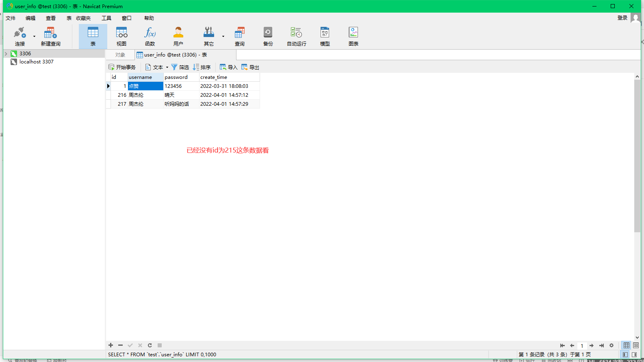Open the 自动运行 (Automation) icon
This screenshot has height=362, width=644.
(296, 36)
